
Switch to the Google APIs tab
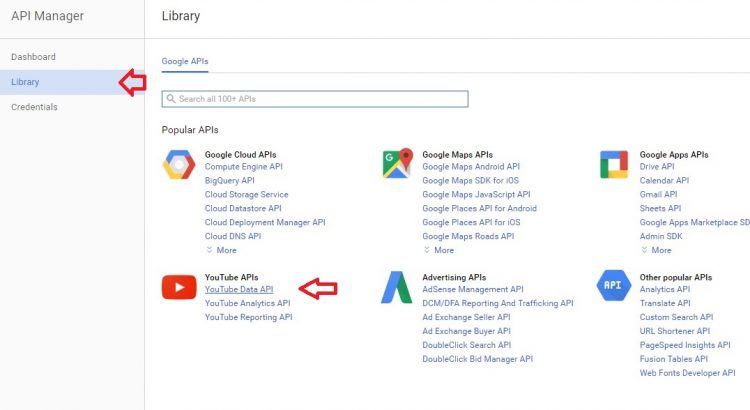pos(185,61)
